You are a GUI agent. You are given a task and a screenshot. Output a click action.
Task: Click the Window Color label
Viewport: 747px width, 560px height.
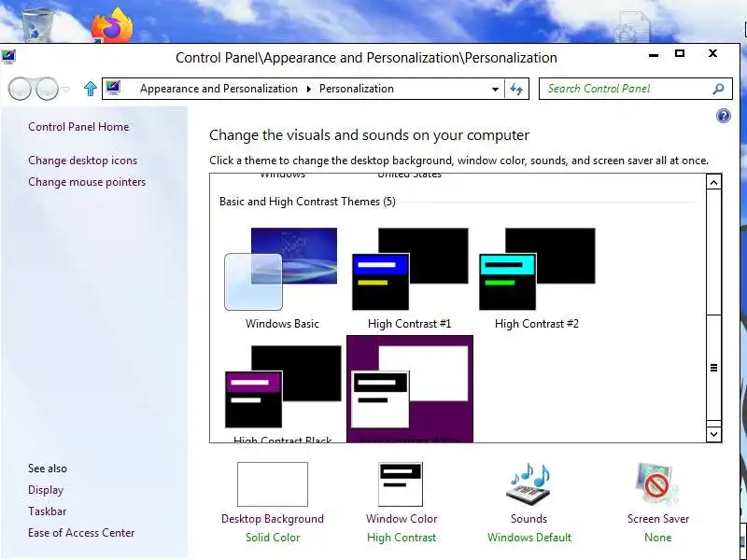(x=402, y=519)
